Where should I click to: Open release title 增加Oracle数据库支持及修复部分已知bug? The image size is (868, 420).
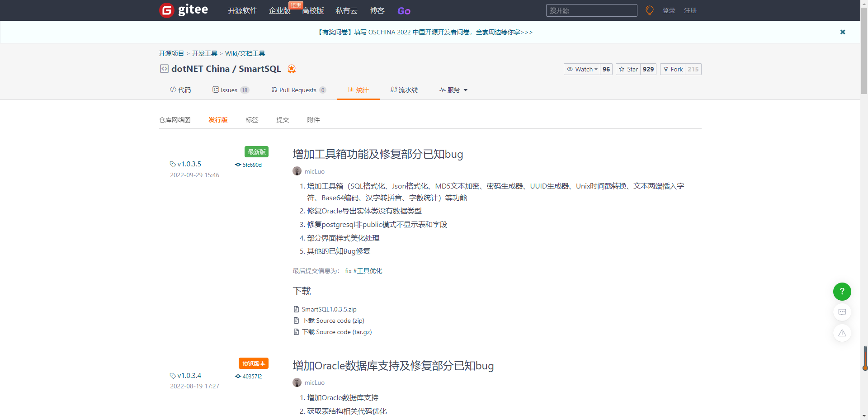[x=393, y=366]
